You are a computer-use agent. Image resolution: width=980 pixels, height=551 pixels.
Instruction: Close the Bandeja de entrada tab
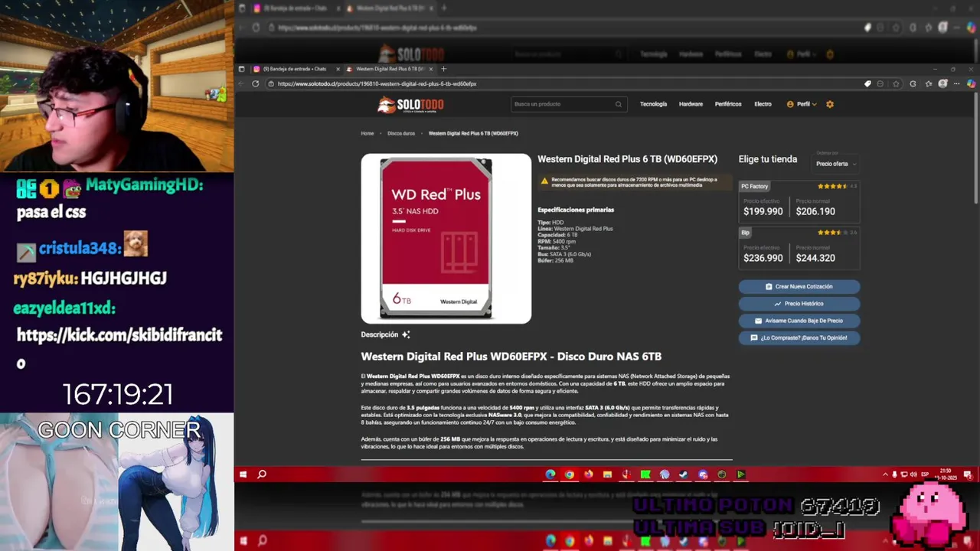[338, 69]
